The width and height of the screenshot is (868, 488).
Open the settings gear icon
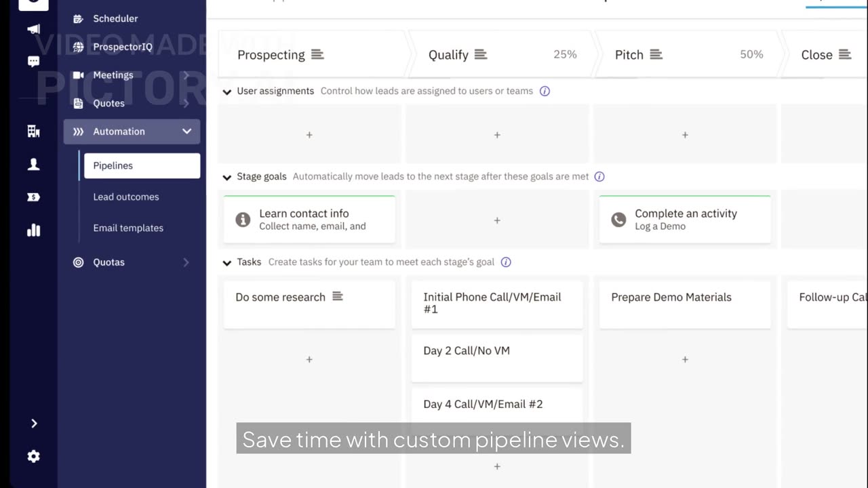33,456
